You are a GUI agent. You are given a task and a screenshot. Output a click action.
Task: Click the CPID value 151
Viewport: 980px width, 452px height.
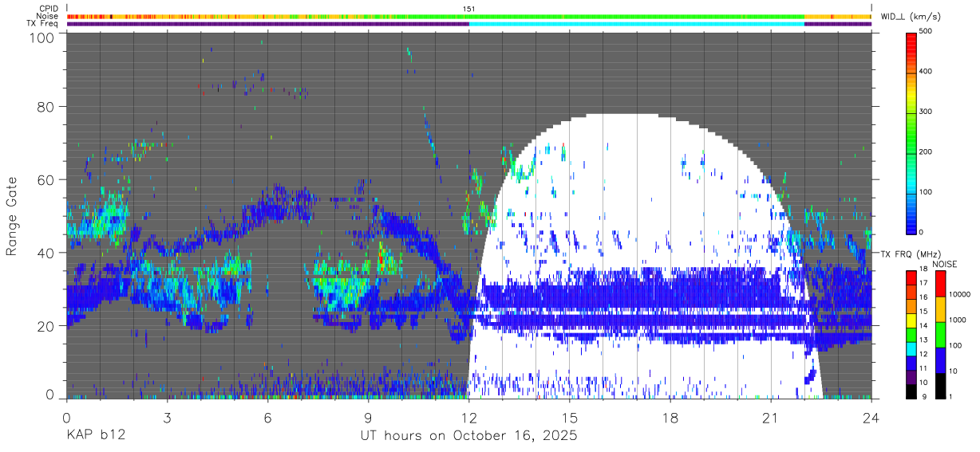tap(469, 9)
